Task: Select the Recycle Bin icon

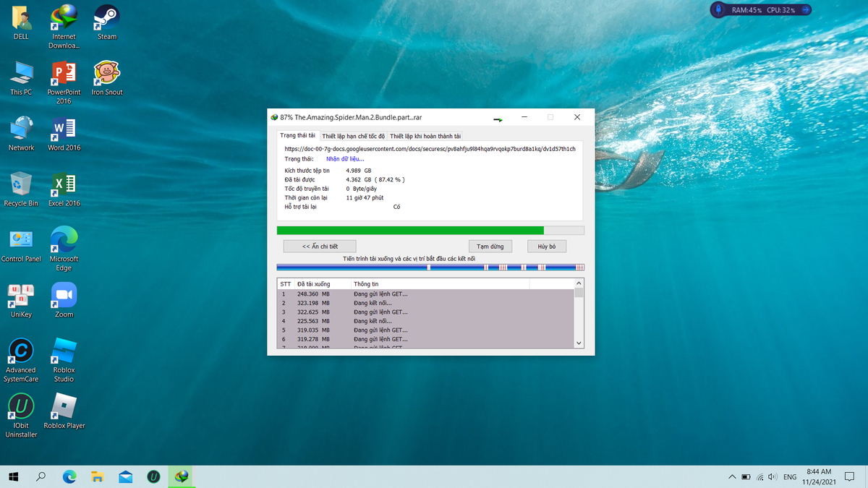Action: tap(21, 189)
